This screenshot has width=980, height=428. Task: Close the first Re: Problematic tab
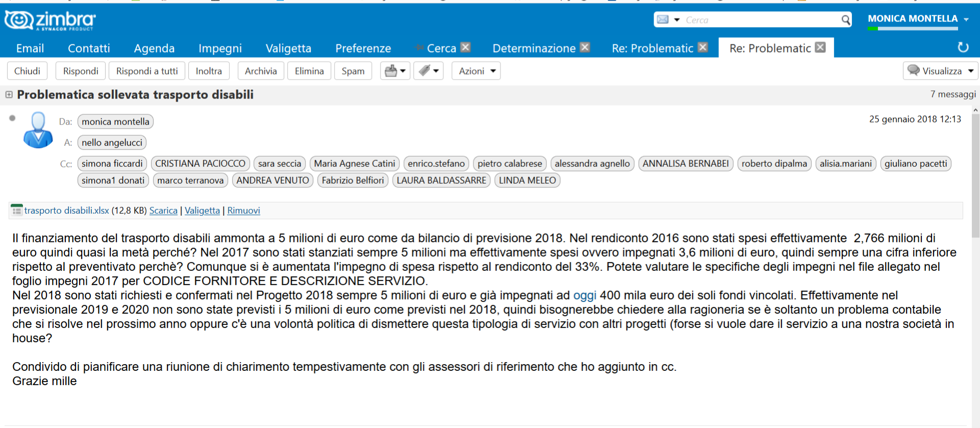[x=702, y=47]
